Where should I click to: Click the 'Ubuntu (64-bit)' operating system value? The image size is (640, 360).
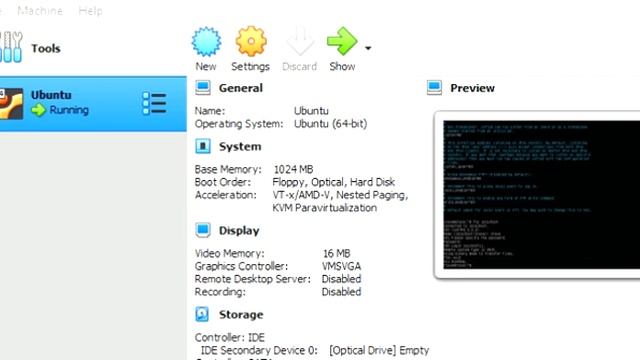tap(331, 124)
